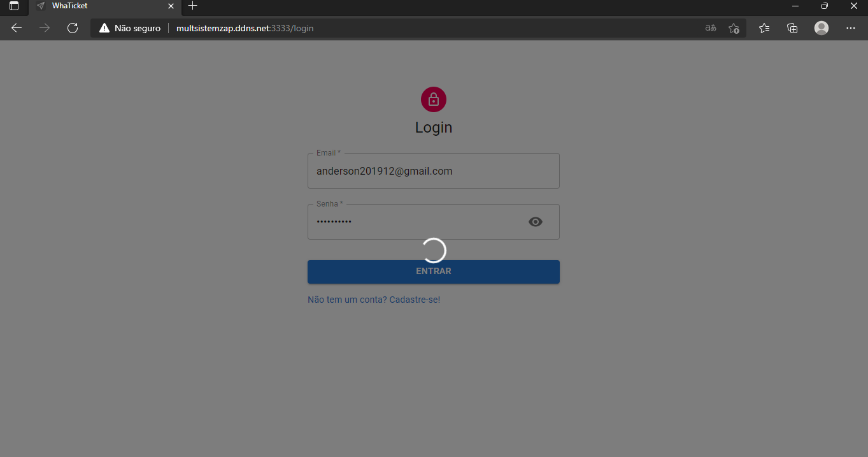Open the Read Aloud feature in the toolbar
Image resolution: width=868 pixels, height=457 pixels.
click(709, 28)
